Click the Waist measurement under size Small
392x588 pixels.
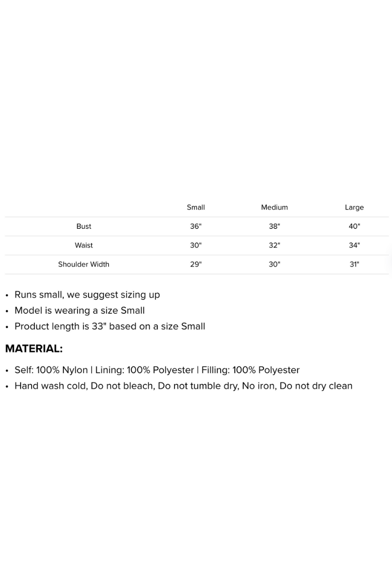click(x=196, y=245)
